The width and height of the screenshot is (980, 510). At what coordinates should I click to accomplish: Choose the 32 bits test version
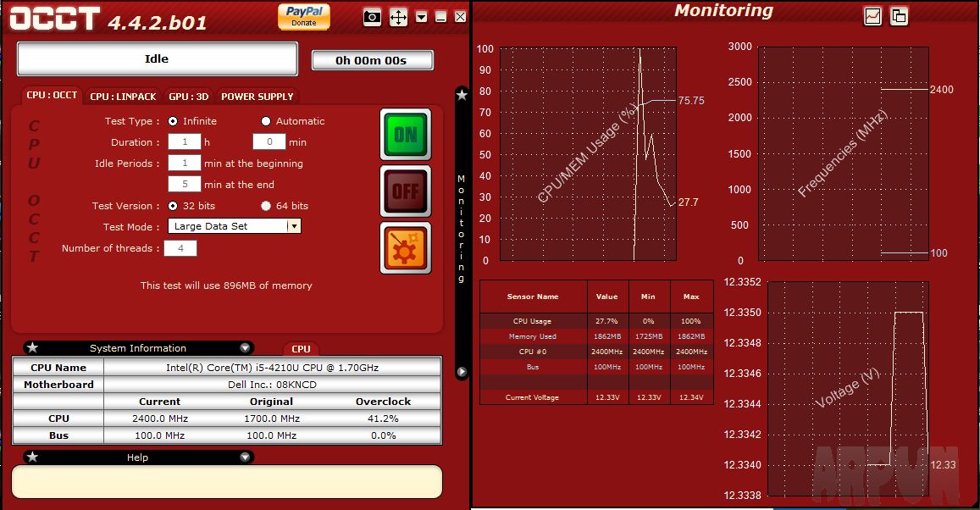173,206
